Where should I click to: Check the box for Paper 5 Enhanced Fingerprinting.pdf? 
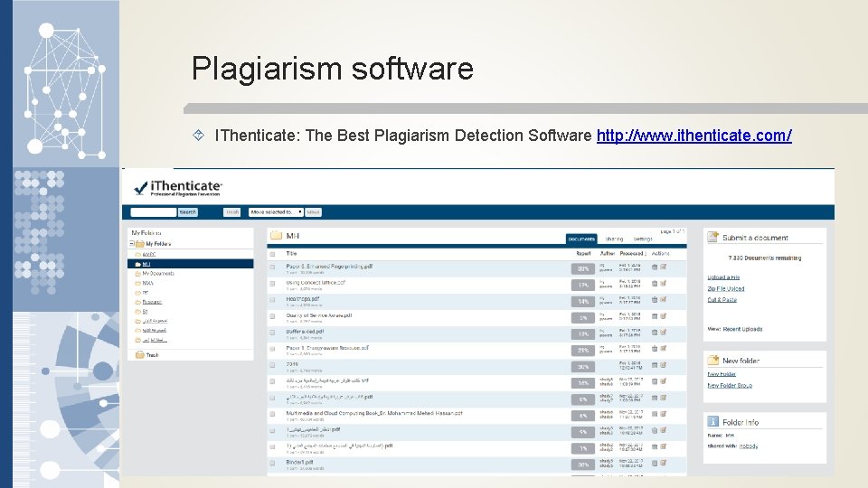[x=272, y=267]
